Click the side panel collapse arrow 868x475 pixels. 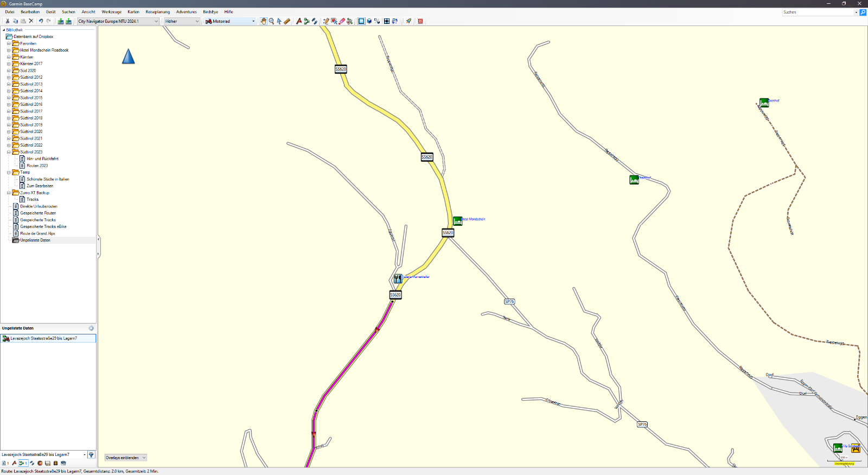coord(98,239)
